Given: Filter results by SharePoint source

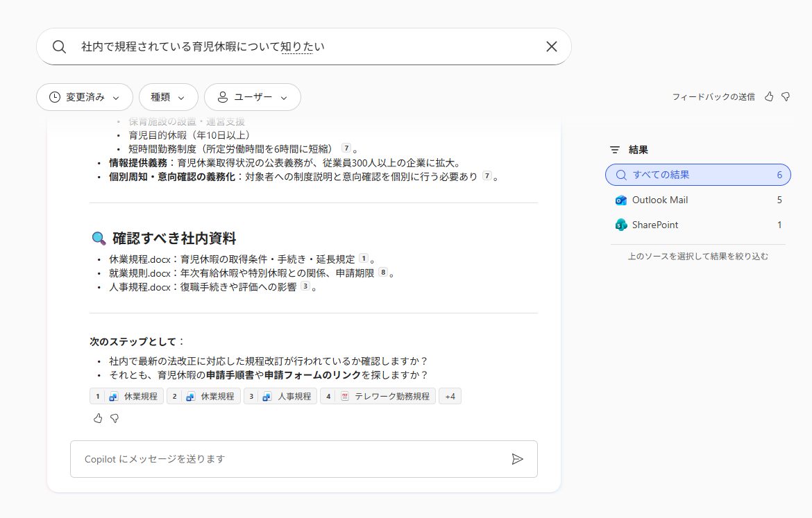Looking at the screenshot, I should [x=697, y=225].
